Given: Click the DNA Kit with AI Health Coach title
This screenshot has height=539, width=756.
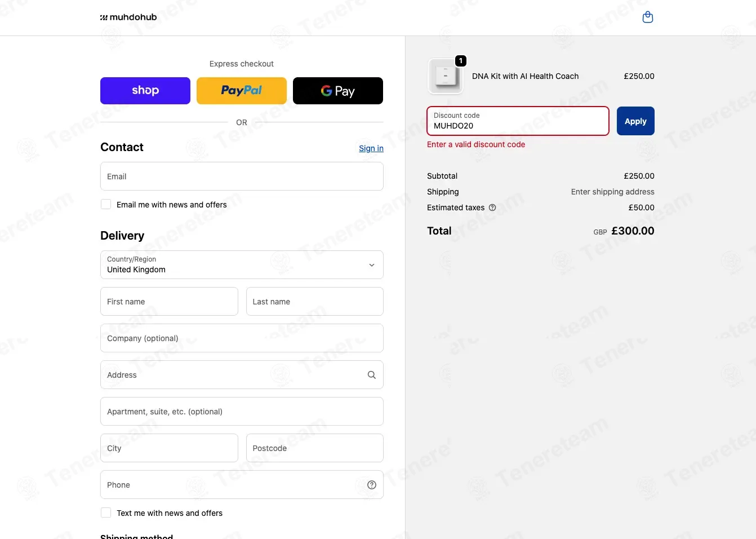Looking at the screenshot, I should [525, 76].
